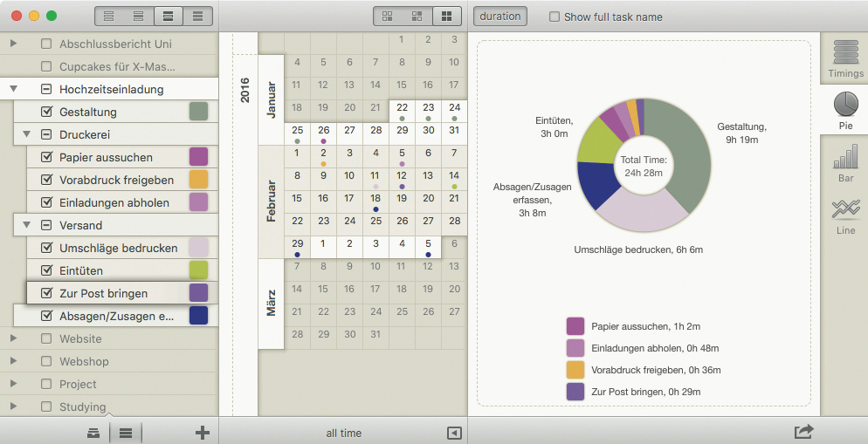Switch calendar to the second grid view icon
868x444 pixels.
[x=417, y=17]
